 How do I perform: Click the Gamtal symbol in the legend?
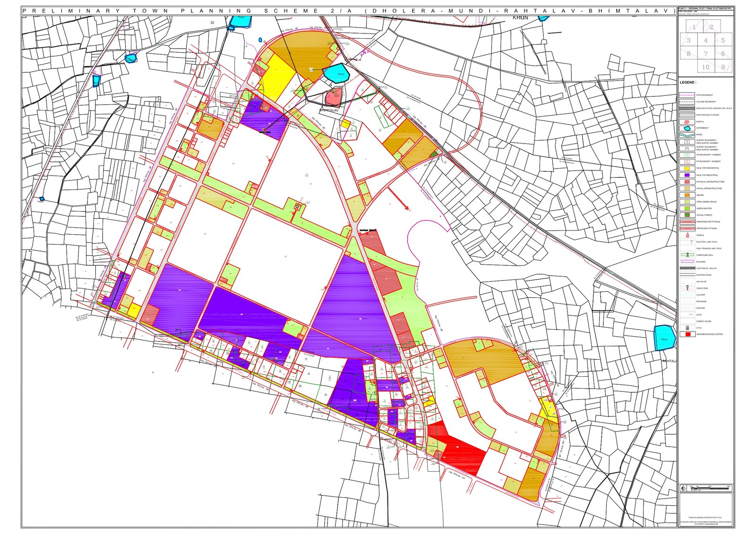tap(687, 121)
